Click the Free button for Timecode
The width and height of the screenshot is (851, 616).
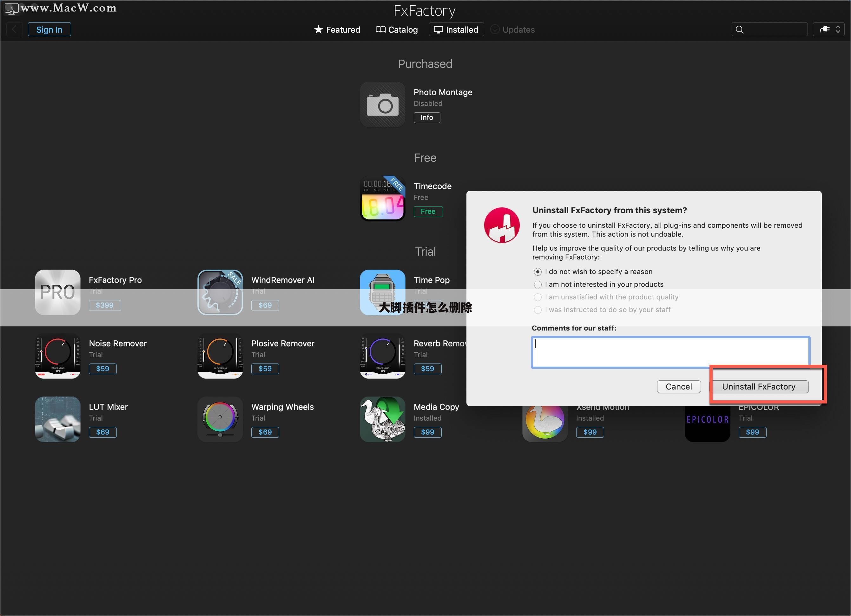[428, 211]
